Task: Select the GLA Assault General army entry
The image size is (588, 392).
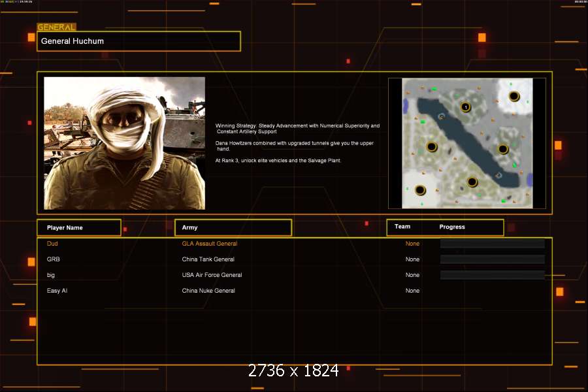Action: pyautogui.click(x=209, y=244)
